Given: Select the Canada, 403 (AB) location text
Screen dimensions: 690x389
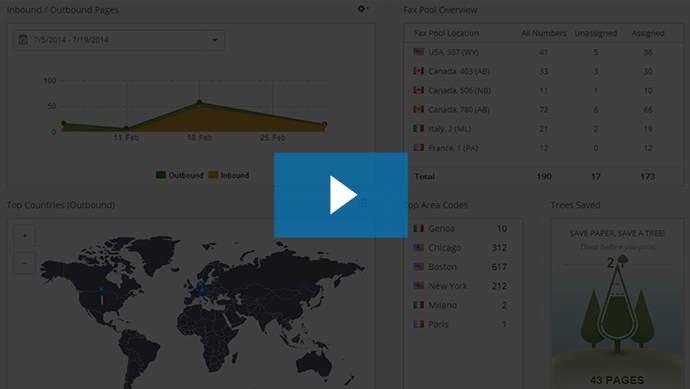Looking at the screenshot, I should pyautogui.click(x=459, y=71).
